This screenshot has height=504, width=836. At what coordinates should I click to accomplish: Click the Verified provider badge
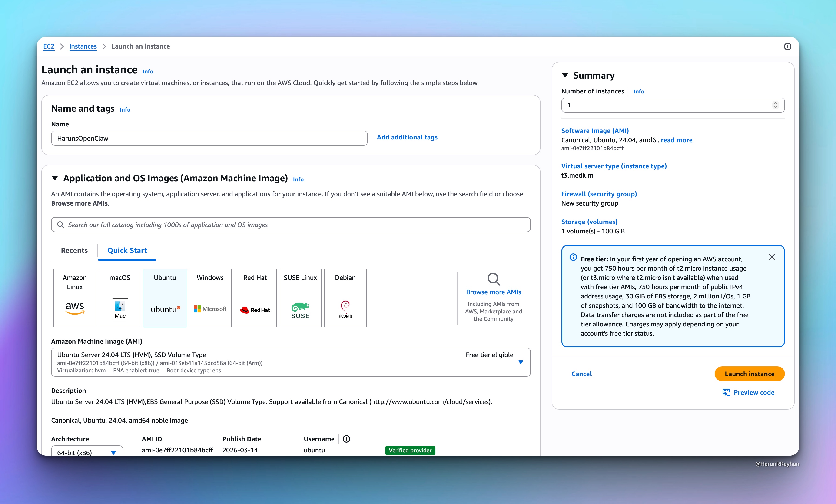coord(410,450)
